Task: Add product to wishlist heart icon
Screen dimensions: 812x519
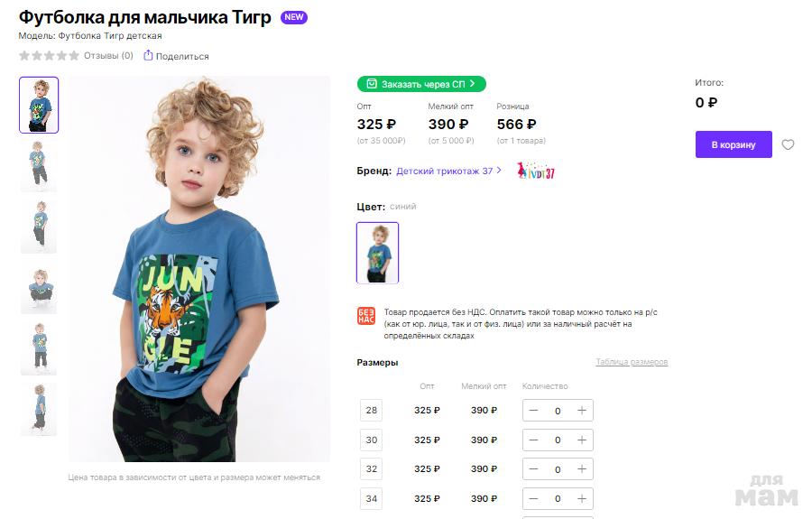Action: [x=788, y=144]
